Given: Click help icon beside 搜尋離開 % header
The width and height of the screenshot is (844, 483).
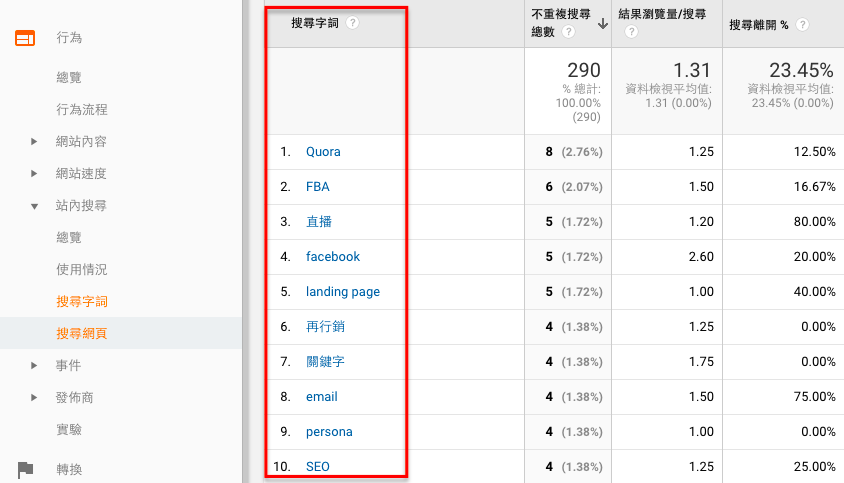Looking at the screenshot, I should click(x=803, y=24).
